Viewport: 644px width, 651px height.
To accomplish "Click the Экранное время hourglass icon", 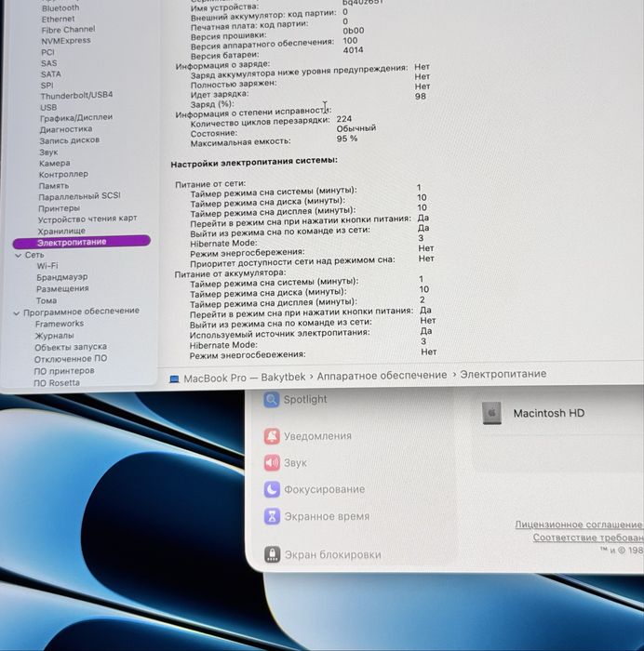I will pos(272,516).
